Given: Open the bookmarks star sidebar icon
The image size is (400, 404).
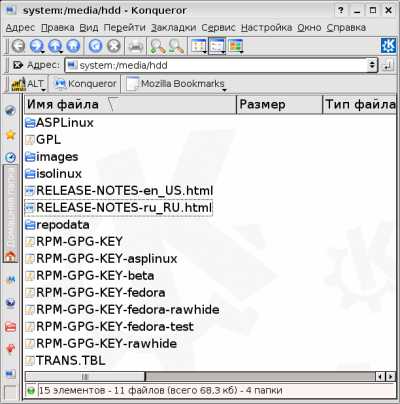Looking at the screenshot, I should click(x=11, y=135).
